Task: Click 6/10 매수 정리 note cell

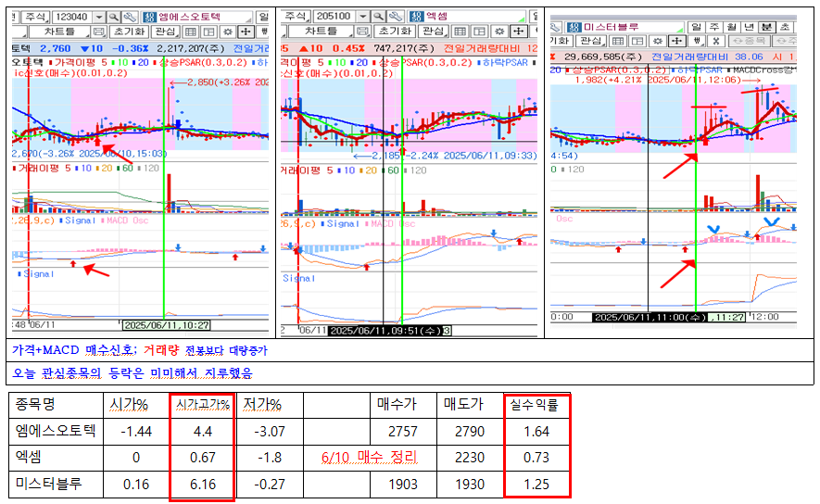Action: point(370,458)
